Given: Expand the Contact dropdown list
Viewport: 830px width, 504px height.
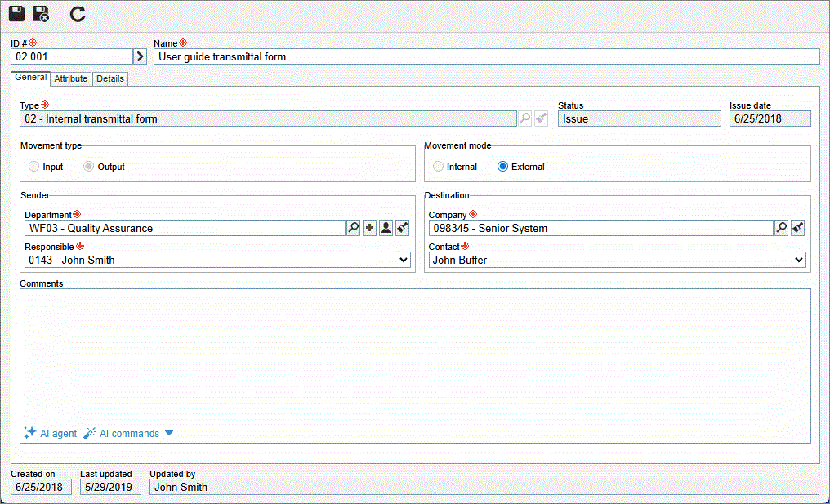Looking at the screenshot, I should click(798, 261).
